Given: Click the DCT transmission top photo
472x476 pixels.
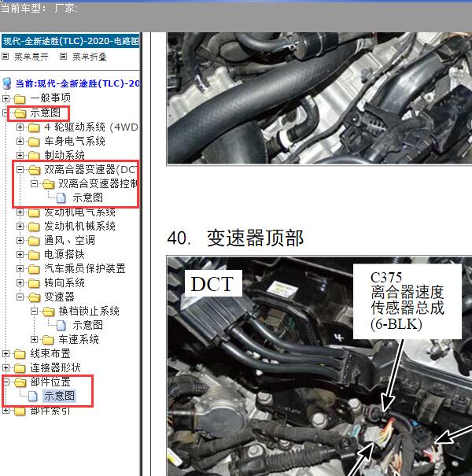Looking at the screenshot, I should [319, 366].
